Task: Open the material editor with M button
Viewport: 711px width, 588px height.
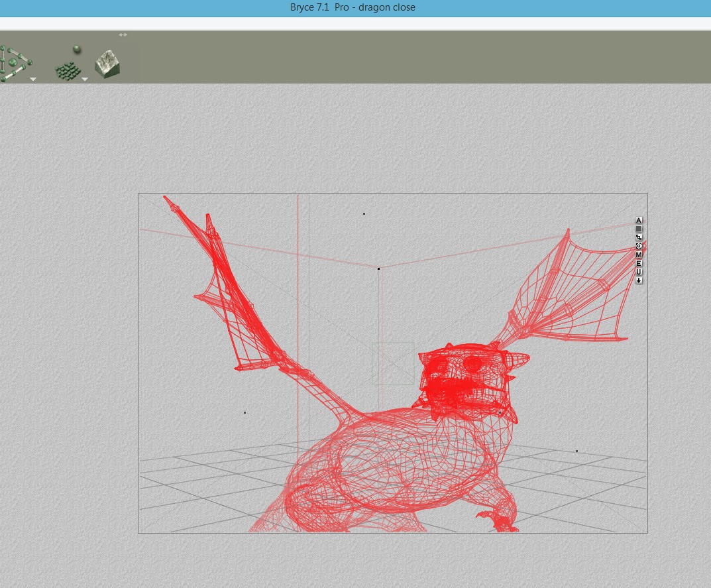Action: click(639, 255)
